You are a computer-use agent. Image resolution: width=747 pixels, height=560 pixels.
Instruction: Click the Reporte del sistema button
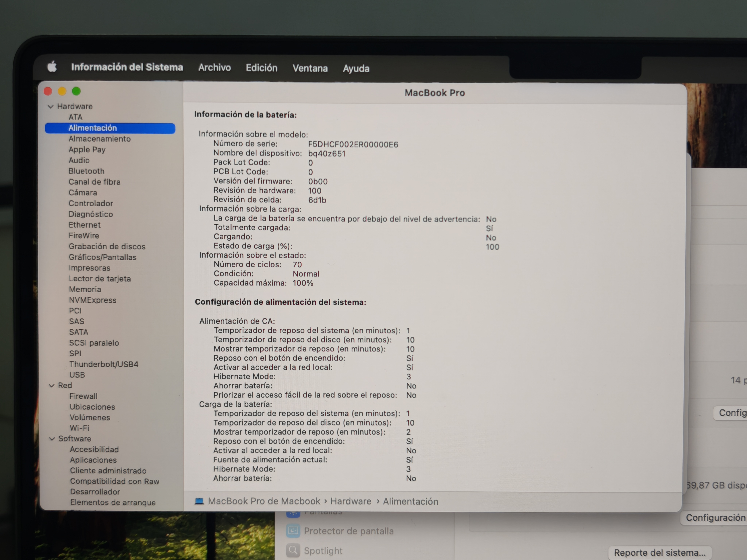pyautogui.click(x=659, y=553)
